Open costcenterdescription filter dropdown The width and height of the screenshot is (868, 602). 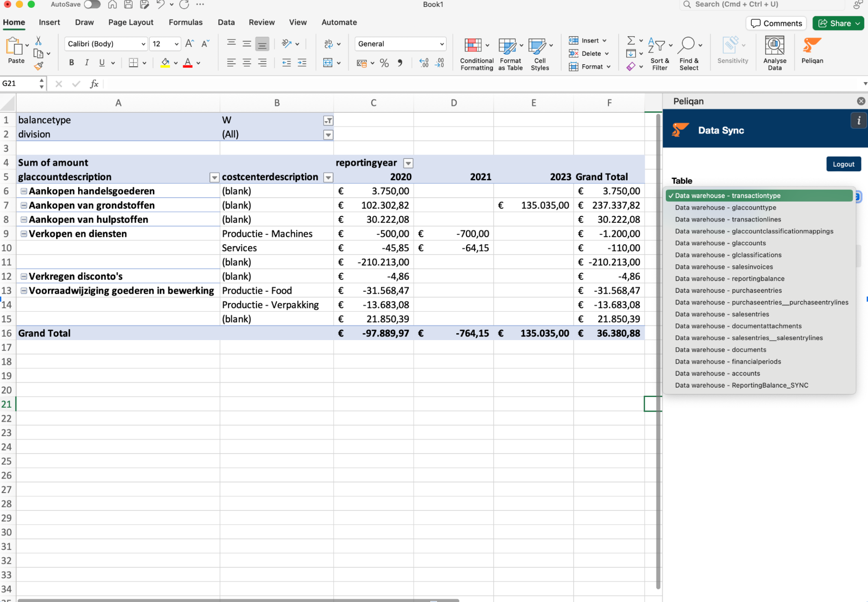(x=328, y=177)
